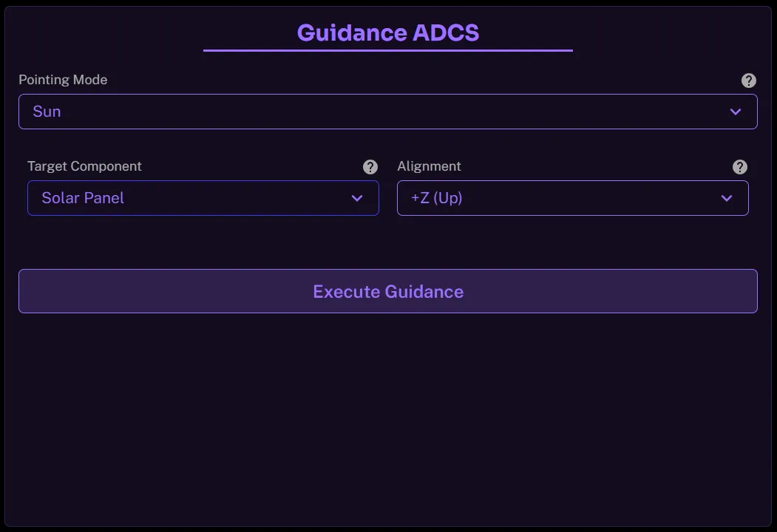Click the help icon beside Pointing Mode
777x532 pixels.
pos(748,81)
